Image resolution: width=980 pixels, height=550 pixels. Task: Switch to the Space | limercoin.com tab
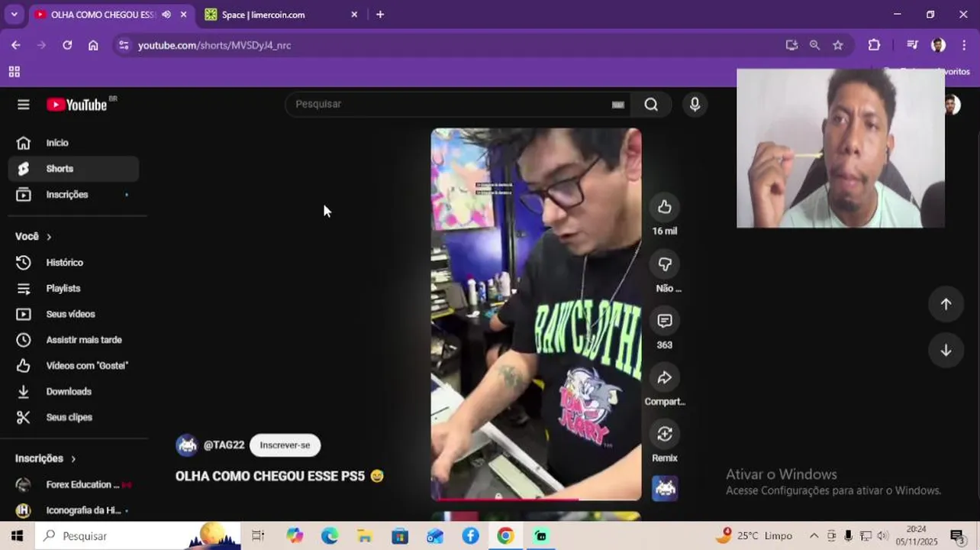[x=281, y=15]
